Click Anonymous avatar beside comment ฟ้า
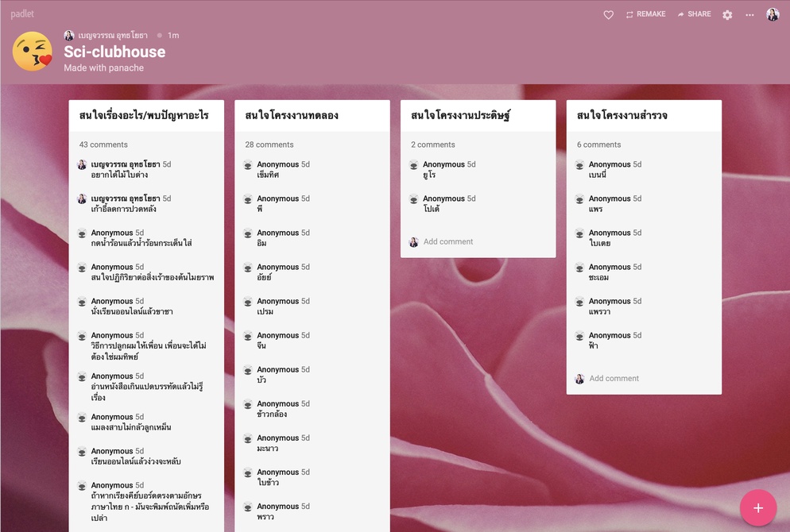The width and height of the screenshot is (790, 532). [579, 336]
